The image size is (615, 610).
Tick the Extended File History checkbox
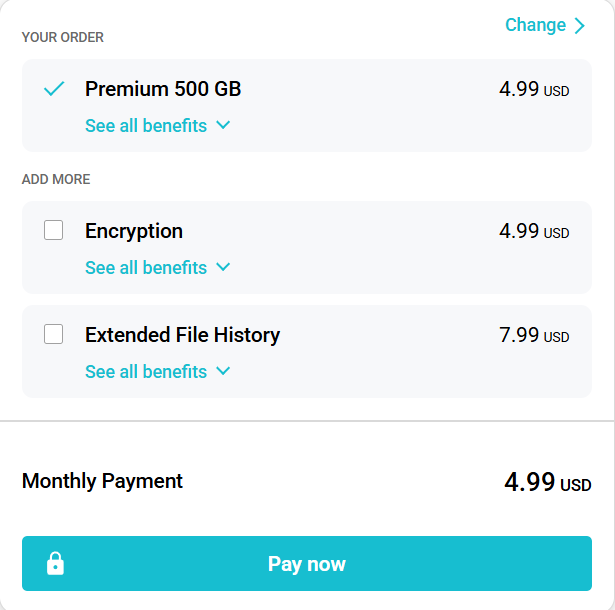click(54, 335)
